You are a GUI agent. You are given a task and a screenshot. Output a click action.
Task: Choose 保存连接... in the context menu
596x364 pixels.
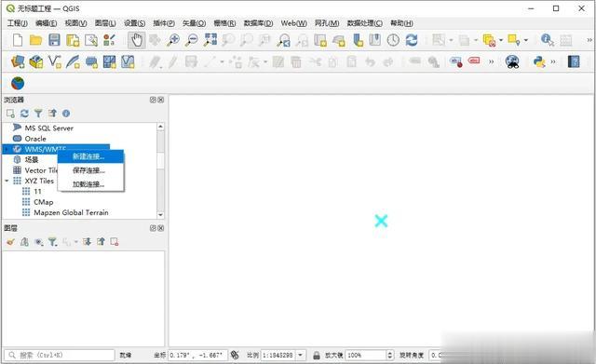tap(90, 170)
